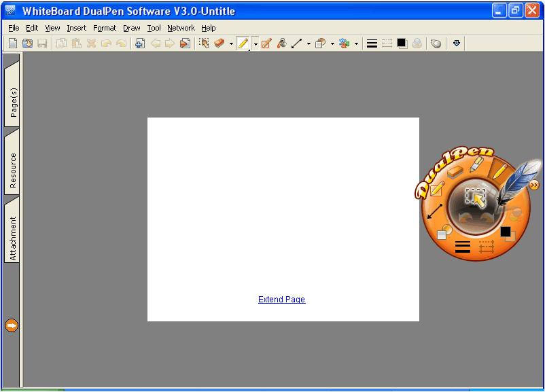Pick the Eraser tool in the toolbar

tap(219, 43)
